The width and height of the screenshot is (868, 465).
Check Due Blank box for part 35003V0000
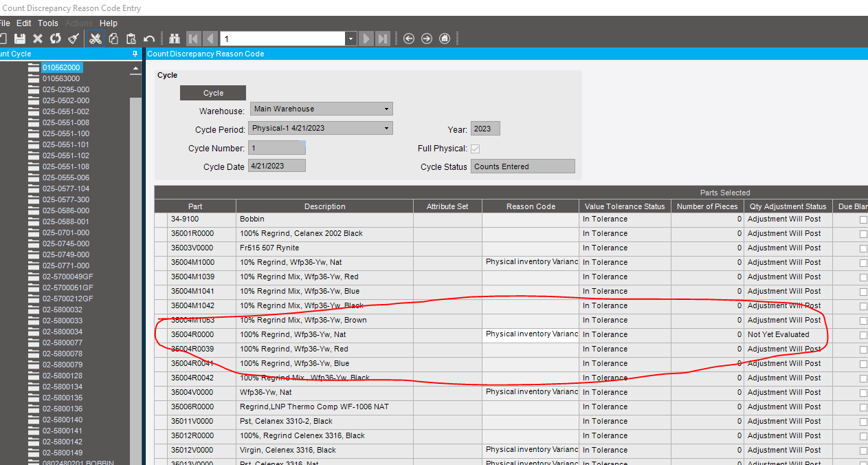(863, 248)
